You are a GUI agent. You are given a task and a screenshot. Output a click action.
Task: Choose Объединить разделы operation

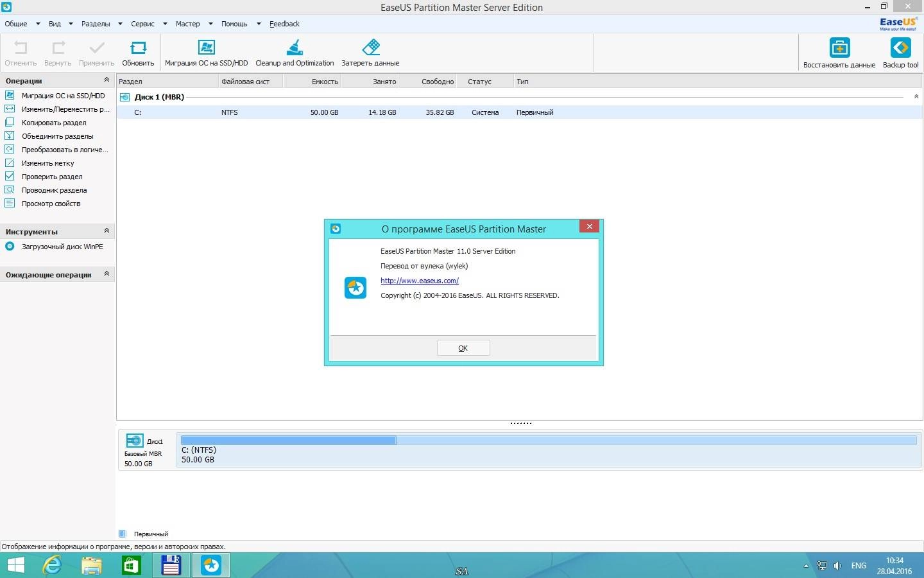57,136
